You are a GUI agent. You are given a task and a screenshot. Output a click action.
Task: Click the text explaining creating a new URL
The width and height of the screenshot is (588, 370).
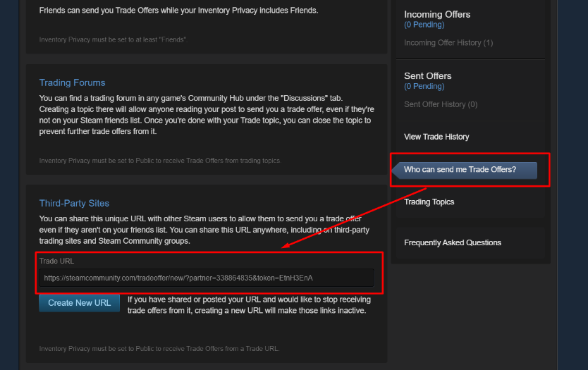(x=249, y=305)
